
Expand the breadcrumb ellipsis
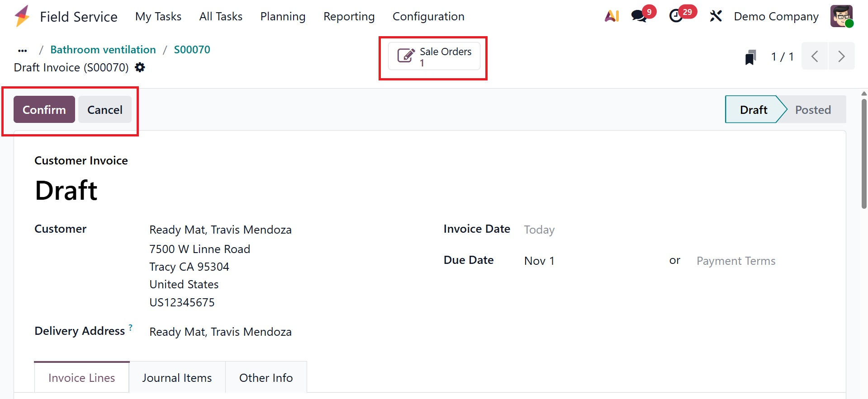[23, 50]
